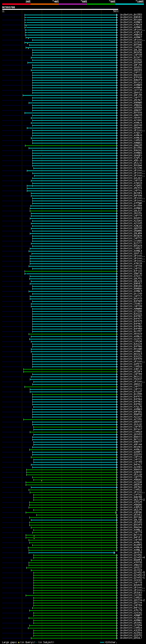Click the green ~80% identity legend segment
The image size is (146, 644).
[x=101, y=4]
